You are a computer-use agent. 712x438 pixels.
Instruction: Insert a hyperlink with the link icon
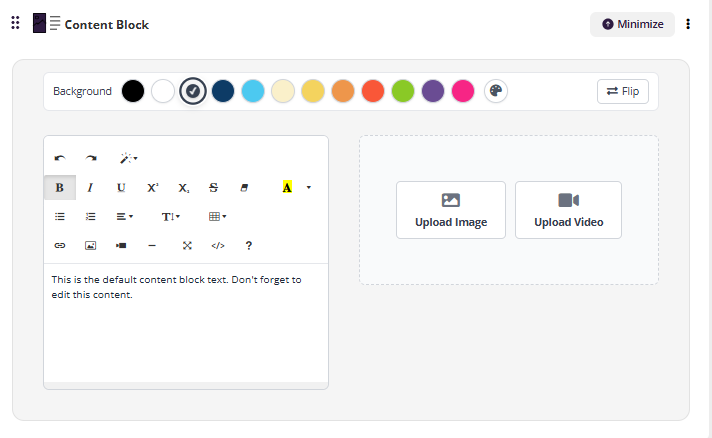(x=60, y=245)
